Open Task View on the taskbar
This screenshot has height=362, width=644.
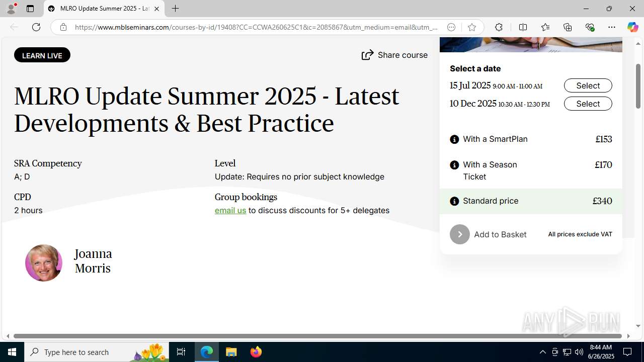pos(181,352)
